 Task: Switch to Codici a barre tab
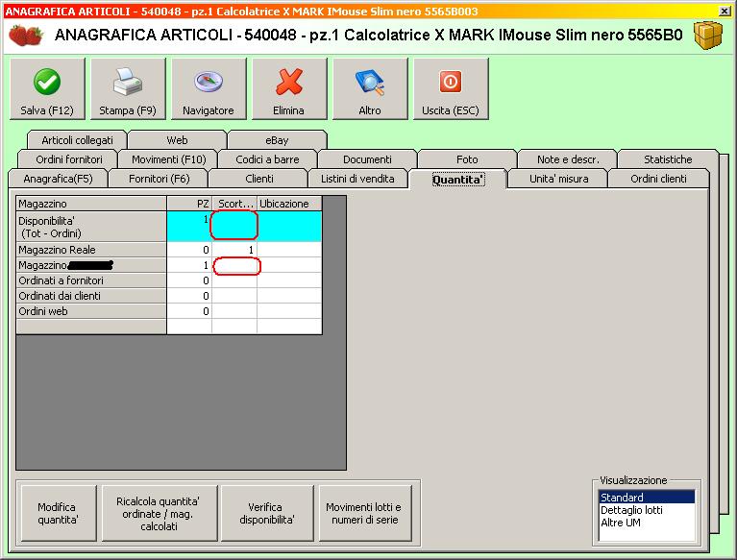[x=267, y=159]
